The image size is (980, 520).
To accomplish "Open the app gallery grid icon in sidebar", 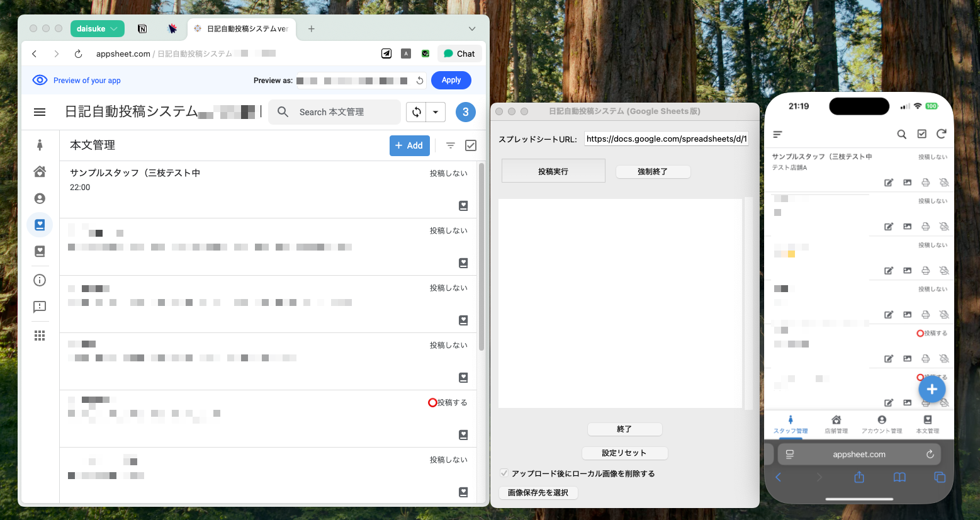I will click(x=40, y=336).
